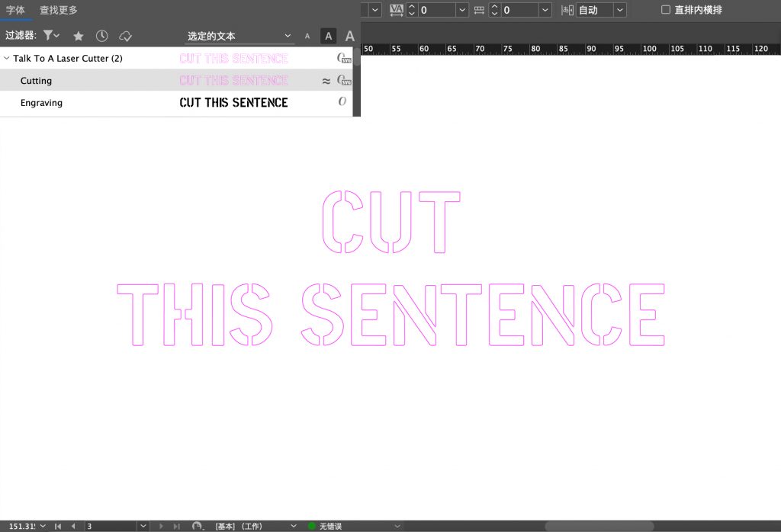Click the icon beside 自动
This screenshot has width=781, height=532.
tap(567, 10)
